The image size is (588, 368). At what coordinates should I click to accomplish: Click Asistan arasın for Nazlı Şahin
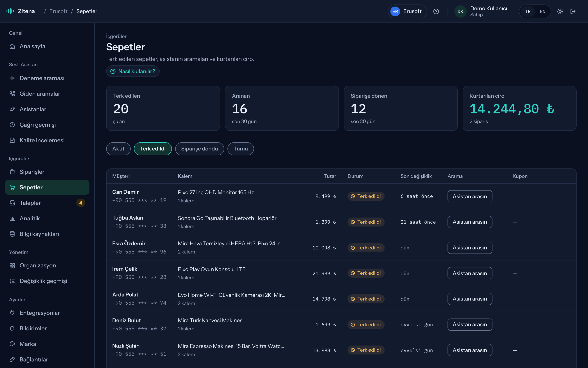pyautogui.click(x=470, y=350)
